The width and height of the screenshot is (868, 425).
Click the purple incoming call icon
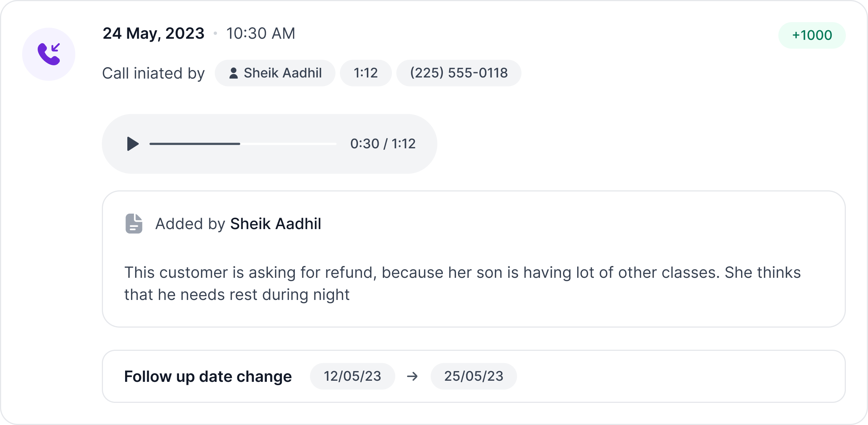pyautogui.click(x=49, y=54)
